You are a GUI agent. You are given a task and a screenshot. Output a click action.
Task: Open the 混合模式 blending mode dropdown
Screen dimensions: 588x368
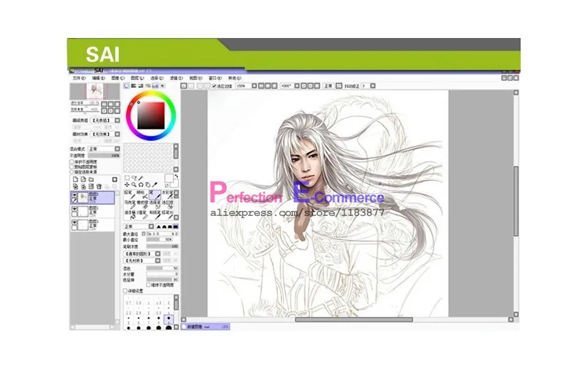(x=104, y=149)
